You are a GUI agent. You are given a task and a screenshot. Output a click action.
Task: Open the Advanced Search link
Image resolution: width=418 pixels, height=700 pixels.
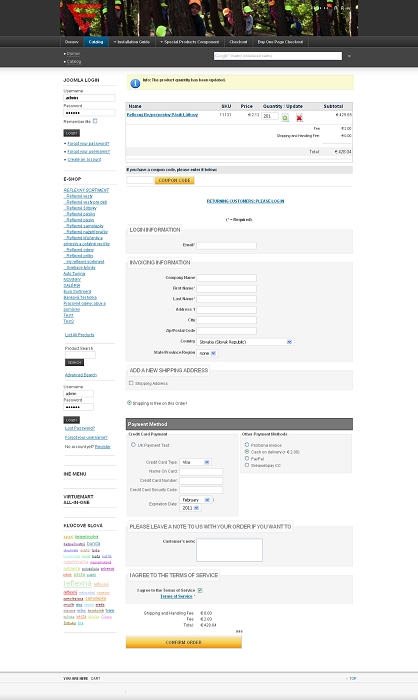[81, 375]
